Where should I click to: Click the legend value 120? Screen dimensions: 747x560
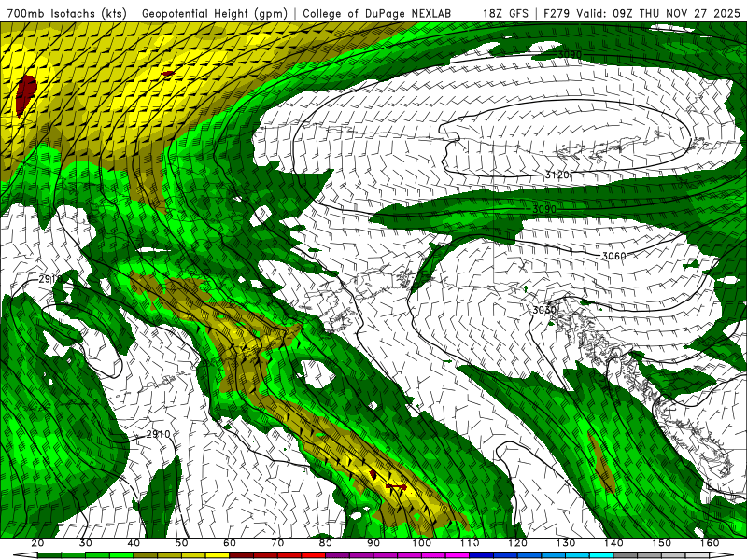point(518,543)
